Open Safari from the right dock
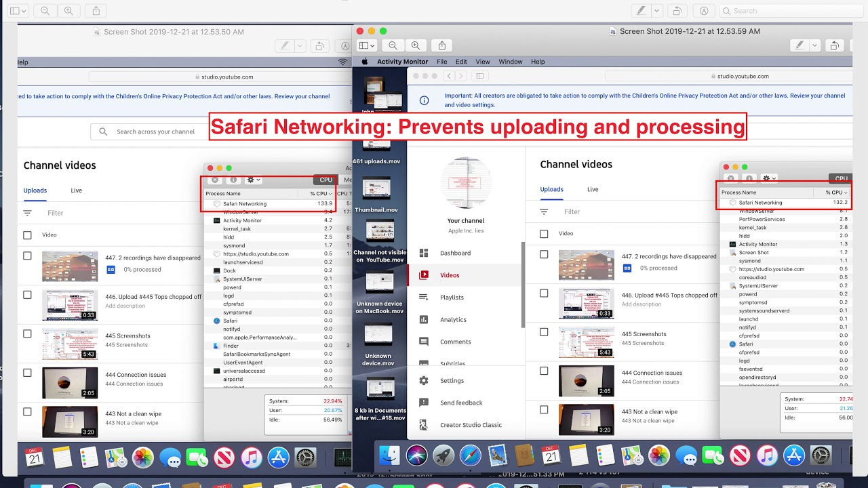Screen dimensions: 868x488 [x=471, y=455]
